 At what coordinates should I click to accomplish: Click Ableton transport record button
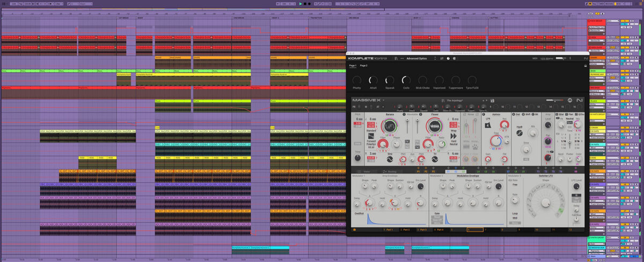pyautogui.click(x=309, y=4)
